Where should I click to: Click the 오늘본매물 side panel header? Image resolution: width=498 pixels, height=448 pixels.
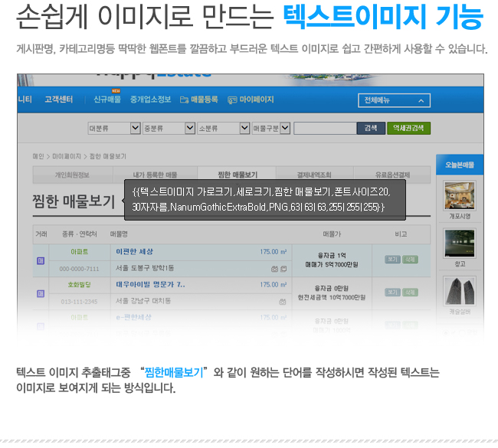pos(460,165)
